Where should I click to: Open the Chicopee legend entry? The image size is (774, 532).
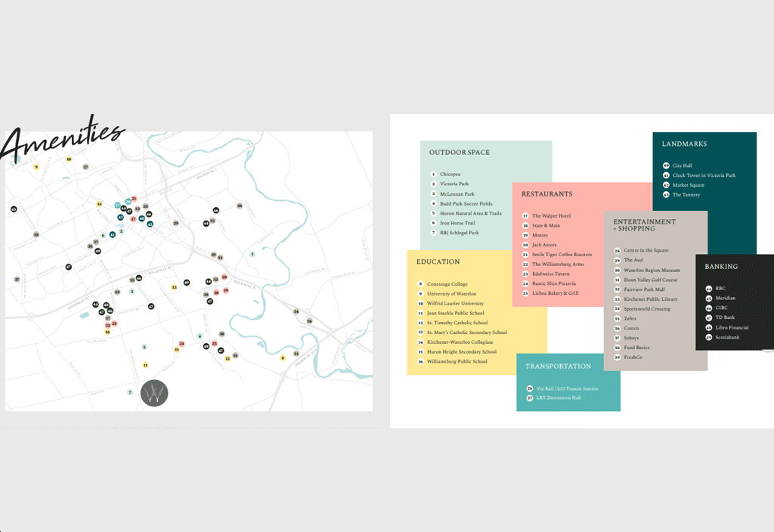pyautogui.click(x=450, y=175)
